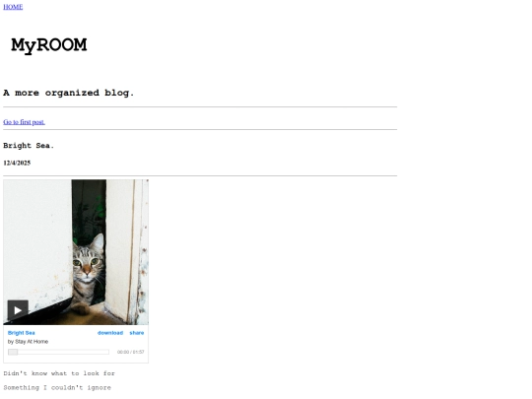Click the post date 12/4/2025

17,163
